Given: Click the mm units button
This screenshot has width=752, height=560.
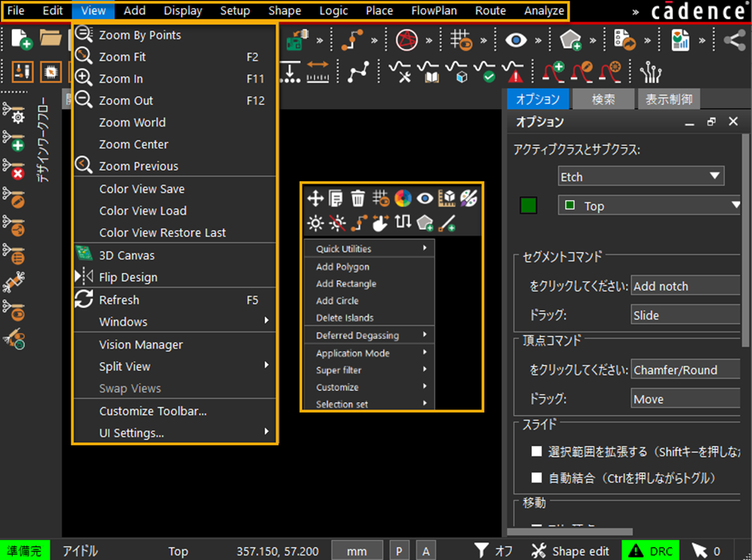Looking at the screenshot, I should 357,551.
